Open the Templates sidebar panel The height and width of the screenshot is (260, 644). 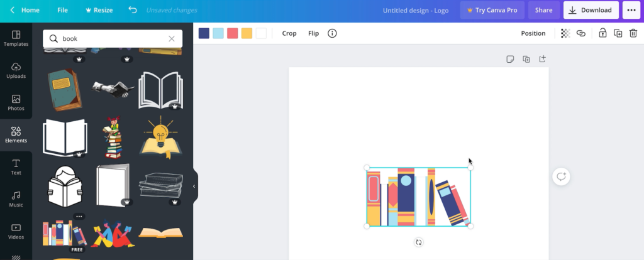pos(16,38)
